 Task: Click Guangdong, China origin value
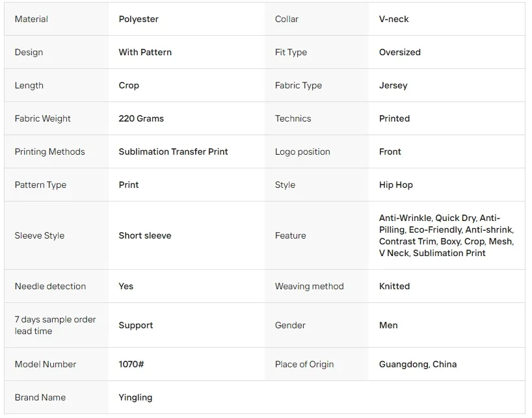point(418,365)
